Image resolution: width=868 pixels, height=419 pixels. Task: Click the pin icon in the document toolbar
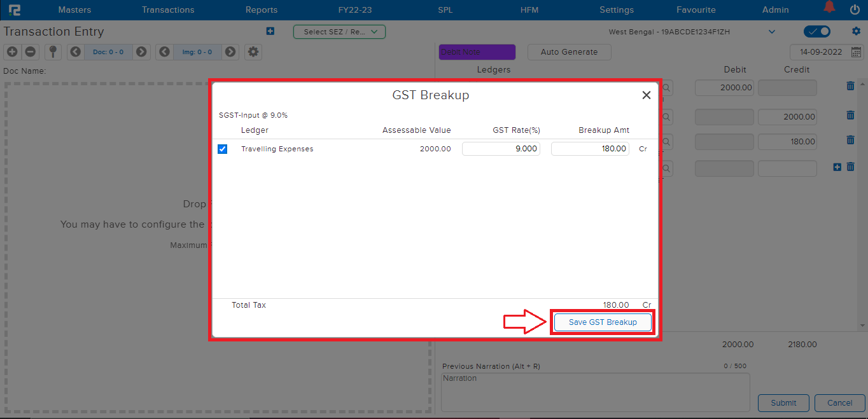(53, 52)
